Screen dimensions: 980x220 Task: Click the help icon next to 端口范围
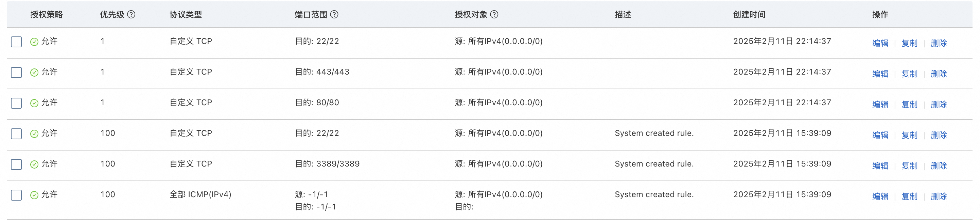(x=334, y=15)
